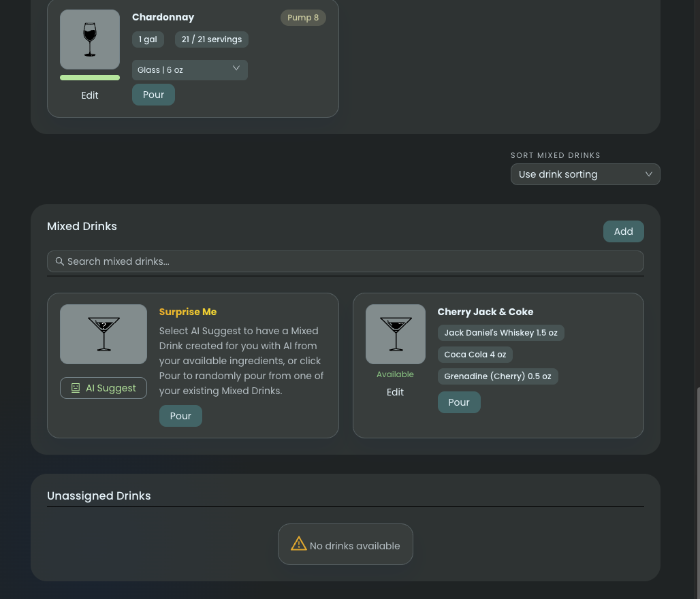Click the chevron arrow on the serving size selector
This screenshot has height=599, width=700.
236,69
